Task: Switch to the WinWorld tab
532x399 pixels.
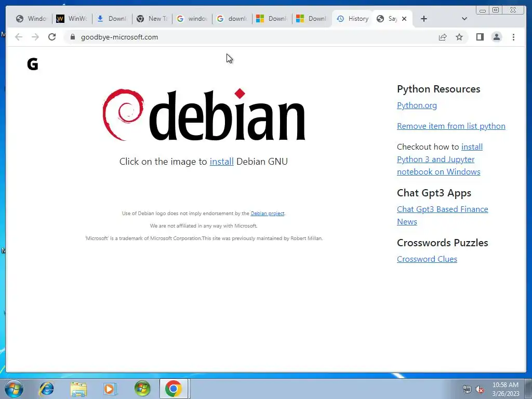Action: [72, 19]
